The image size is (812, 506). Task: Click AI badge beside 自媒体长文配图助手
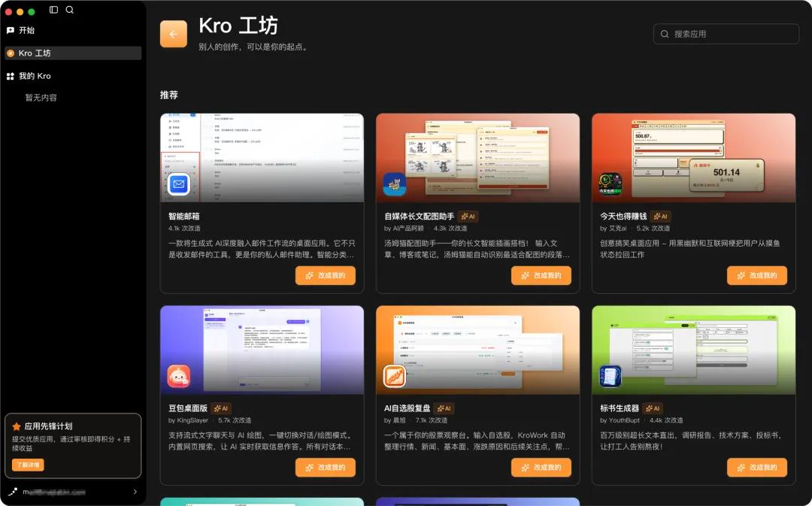point(468,217)
